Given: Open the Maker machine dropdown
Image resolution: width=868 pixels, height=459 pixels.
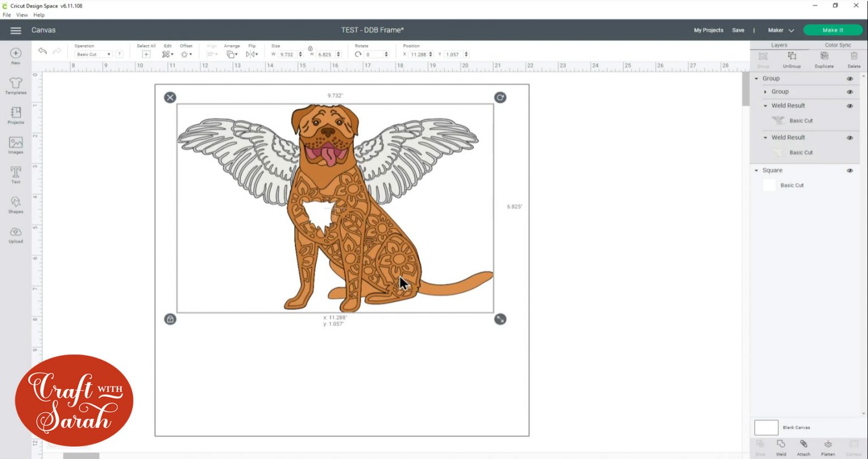Looking at the screenshot, I should tap(780, 31).
